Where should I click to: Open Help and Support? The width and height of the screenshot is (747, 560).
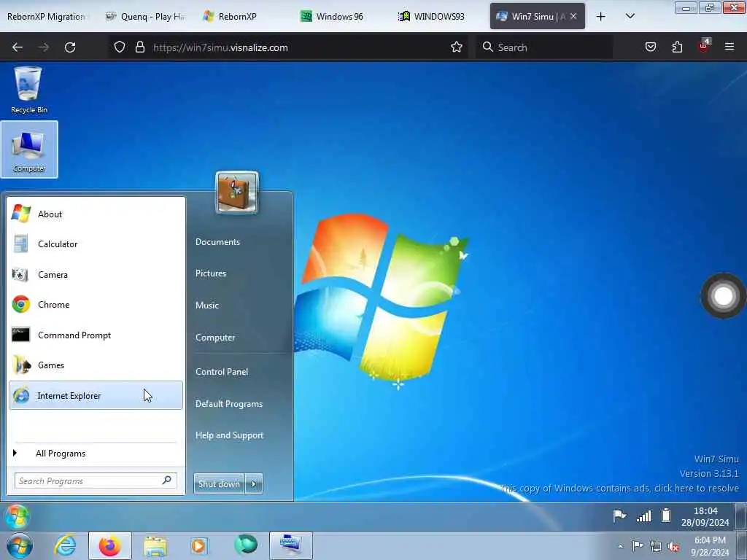coord(229,435)
